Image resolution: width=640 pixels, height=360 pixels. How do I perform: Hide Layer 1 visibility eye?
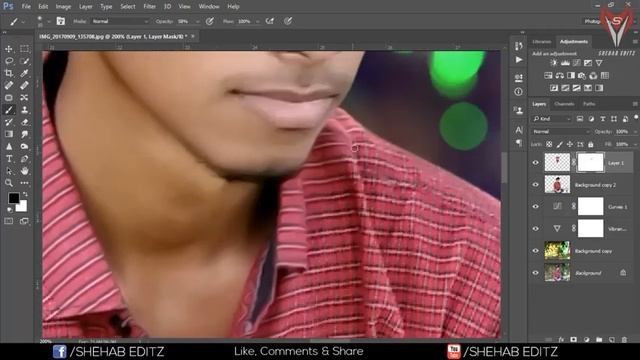[536, 163]
